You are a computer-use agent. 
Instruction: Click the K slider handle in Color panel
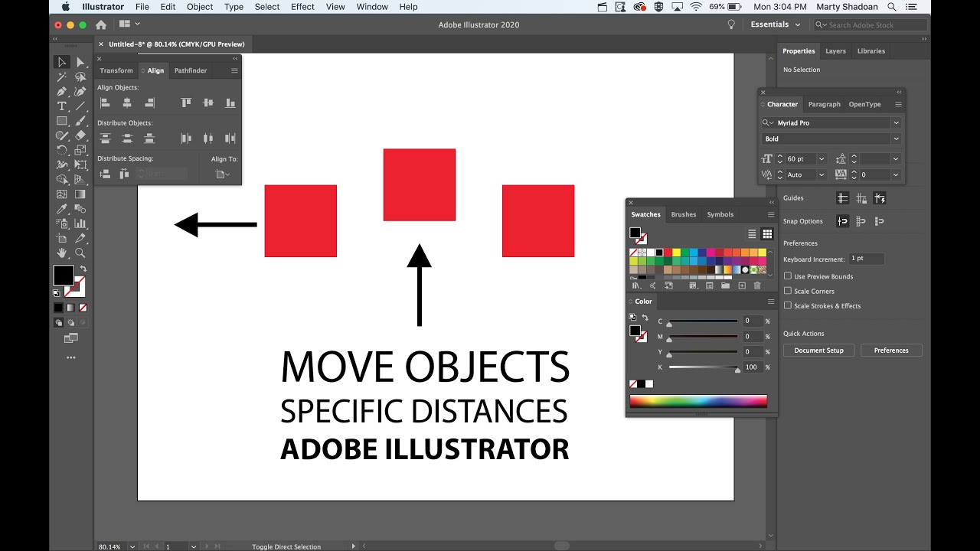point(738,370)
